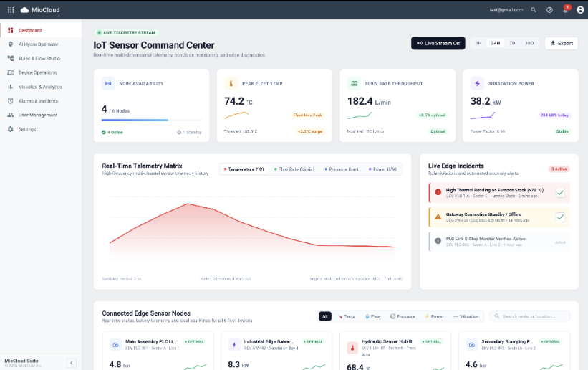
Task: Open the apps grid launcher icon
Action: pyautogui.click(x=11, y=10)
